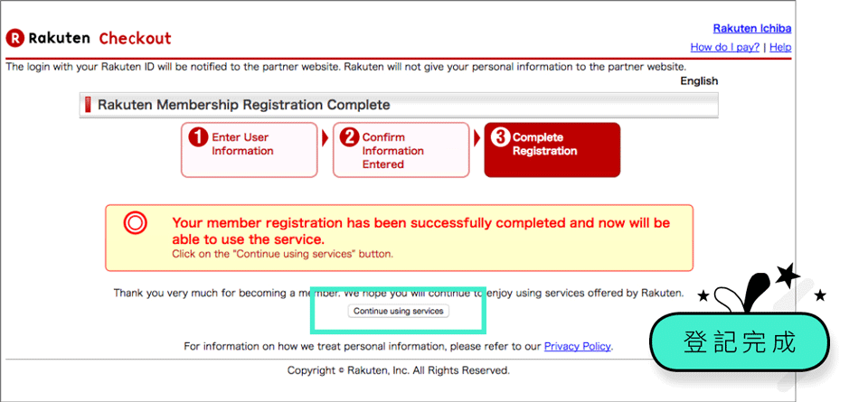Click the 'Click on the Continue using services' instruction
This screenshot has height=402, width=868.
click(x=282, y=255)
